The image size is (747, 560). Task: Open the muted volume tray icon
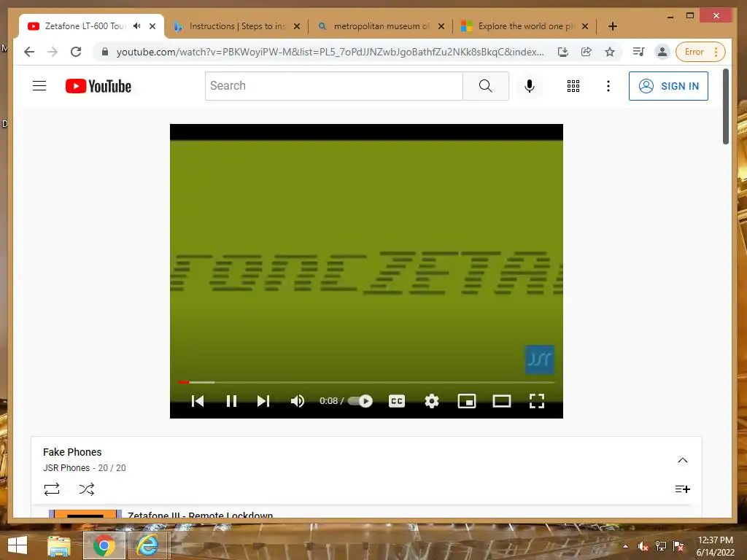[643, 546]
